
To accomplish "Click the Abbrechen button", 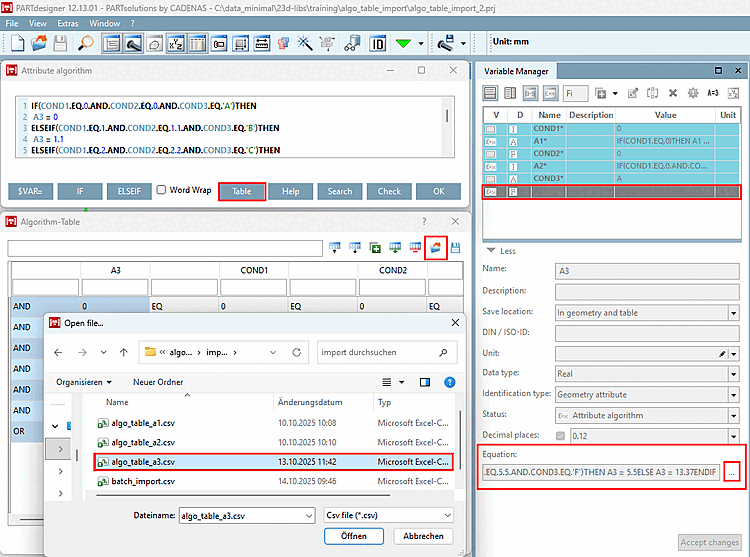I will [423, 536].
